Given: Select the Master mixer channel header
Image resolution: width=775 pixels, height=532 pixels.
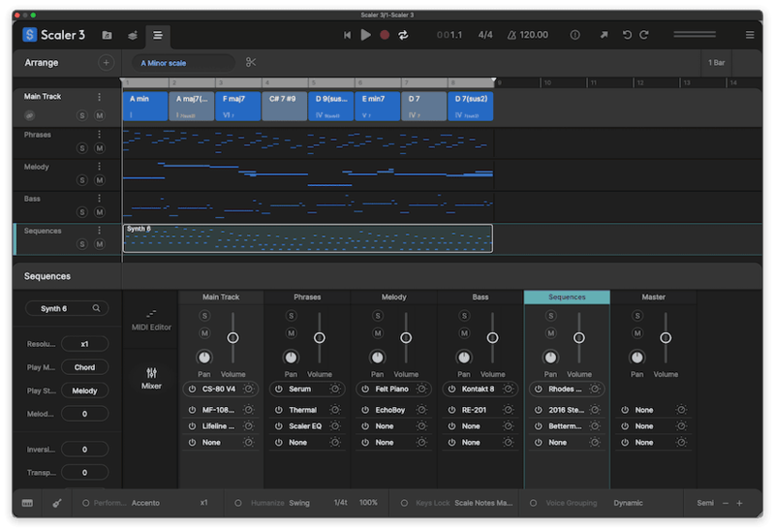Looking at the screenshot, I should (x=653, y=297).
